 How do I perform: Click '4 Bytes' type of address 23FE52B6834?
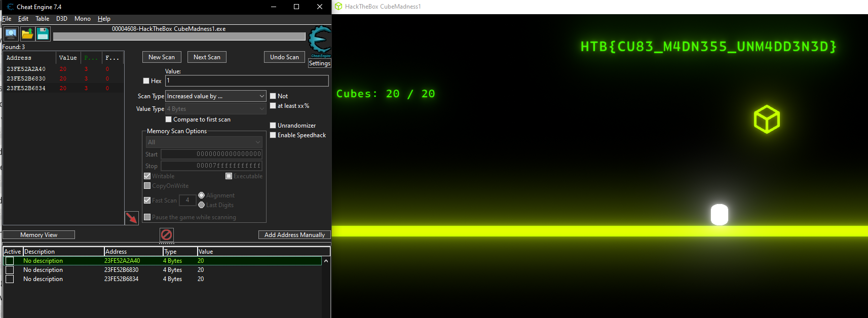pos(172,279)
